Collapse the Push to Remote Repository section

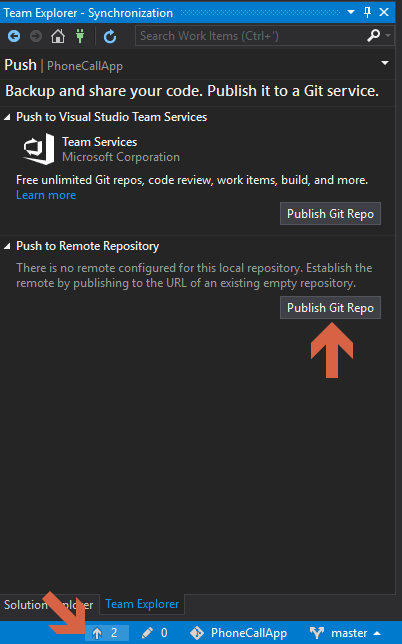(x=7, y=246)
